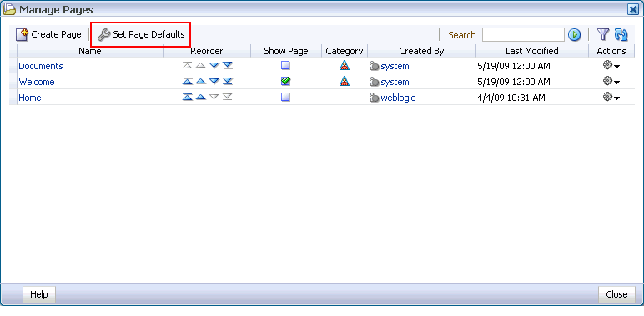The height and width of the screenshot is (316, 644).
Task: Click the Reorder column header
Action: [x=207, y=51]
